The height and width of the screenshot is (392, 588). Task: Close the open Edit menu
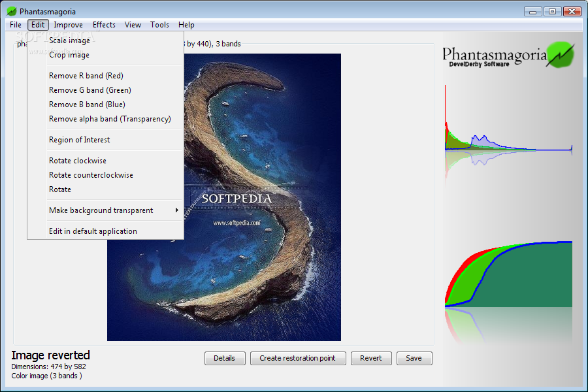38,25
